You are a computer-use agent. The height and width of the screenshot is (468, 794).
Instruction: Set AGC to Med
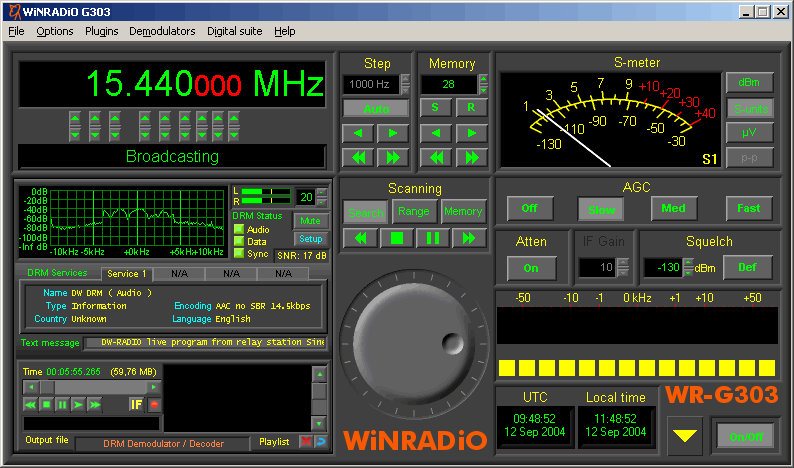point(673,208)
